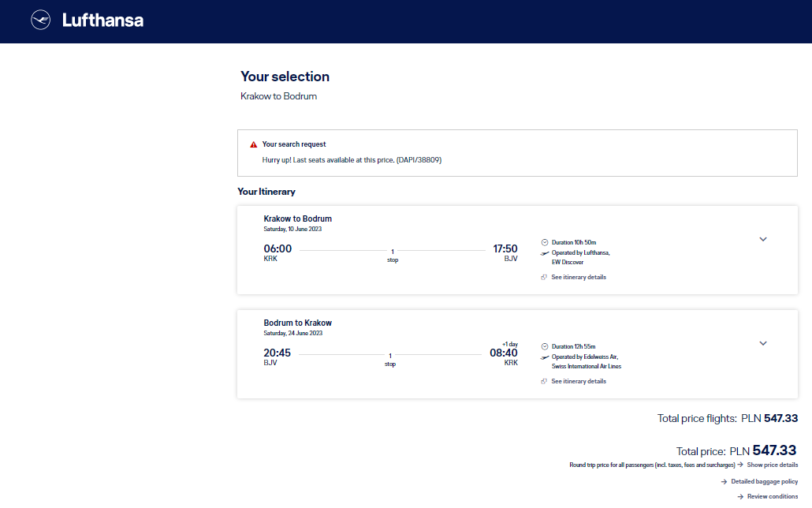Viewport: 812px width, 508px height.
Task: Expand the Bodrum to Krakow flight card
Action: pos(763,344)
